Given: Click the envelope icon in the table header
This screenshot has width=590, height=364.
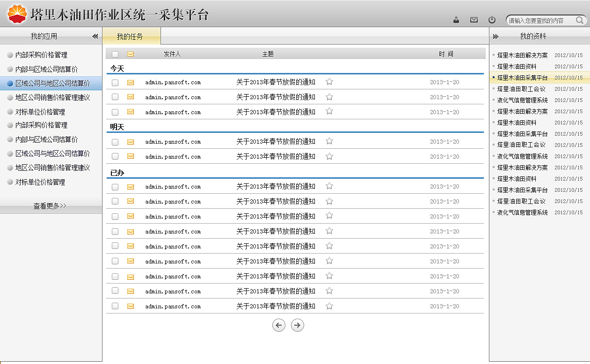Looking at the screenshot, I should click(x=131, y=54).
